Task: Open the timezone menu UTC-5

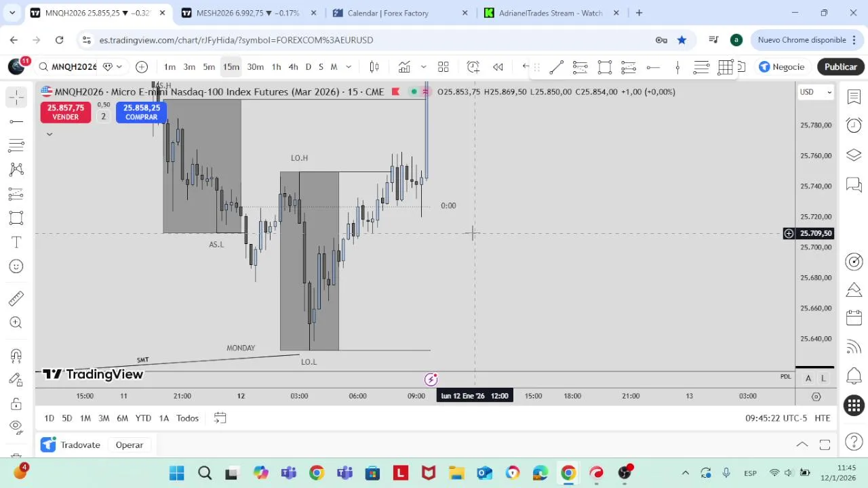Action: click(x=776, y=418)
